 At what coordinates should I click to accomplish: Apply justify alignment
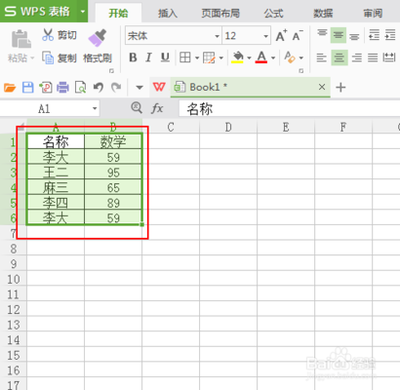click(373, 58)
